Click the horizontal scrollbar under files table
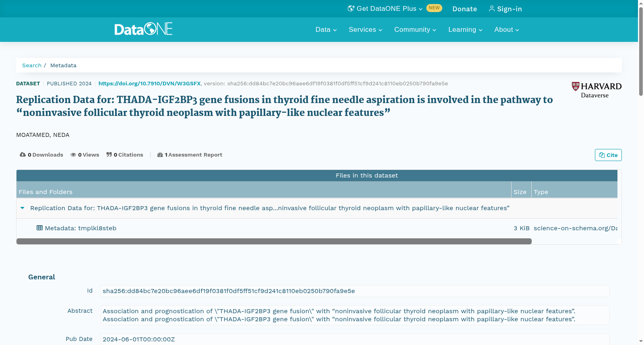Screen dimensions: 644x345 [274, 241]
